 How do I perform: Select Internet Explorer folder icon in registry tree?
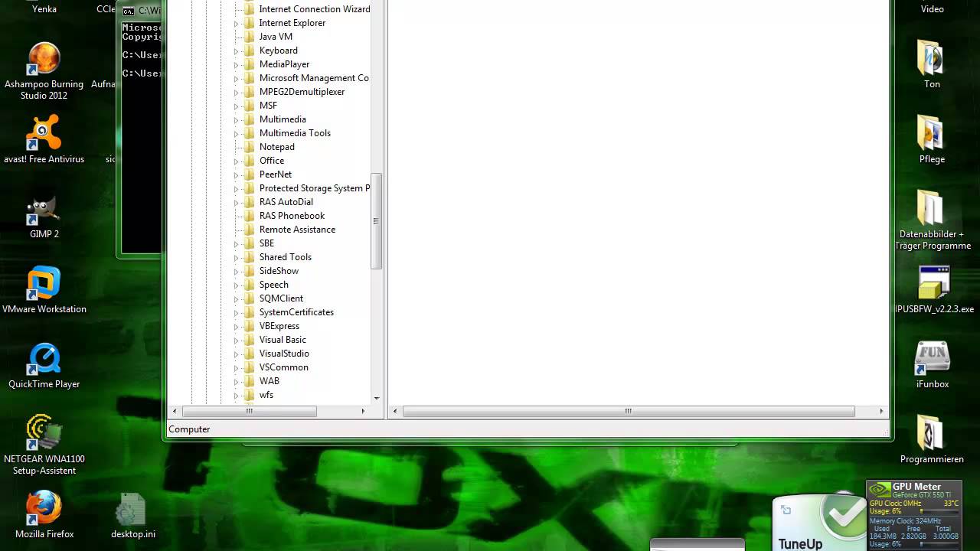pos(249,23)
